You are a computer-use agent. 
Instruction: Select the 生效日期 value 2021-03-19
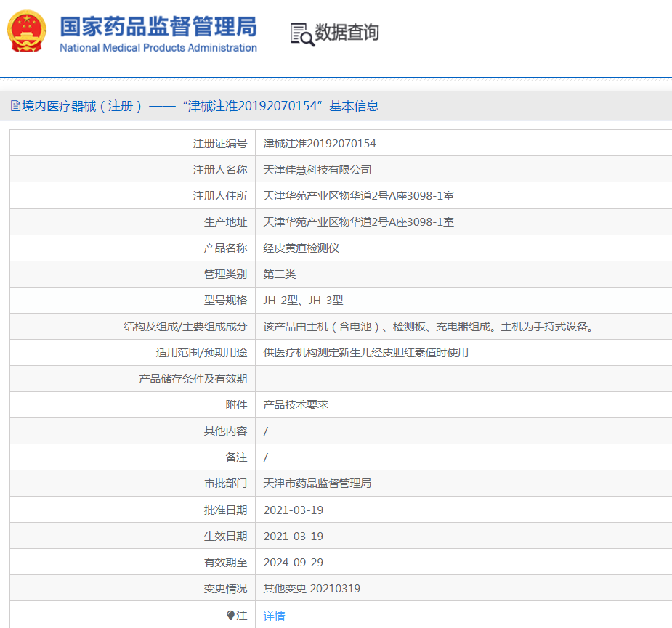point(294,536)
